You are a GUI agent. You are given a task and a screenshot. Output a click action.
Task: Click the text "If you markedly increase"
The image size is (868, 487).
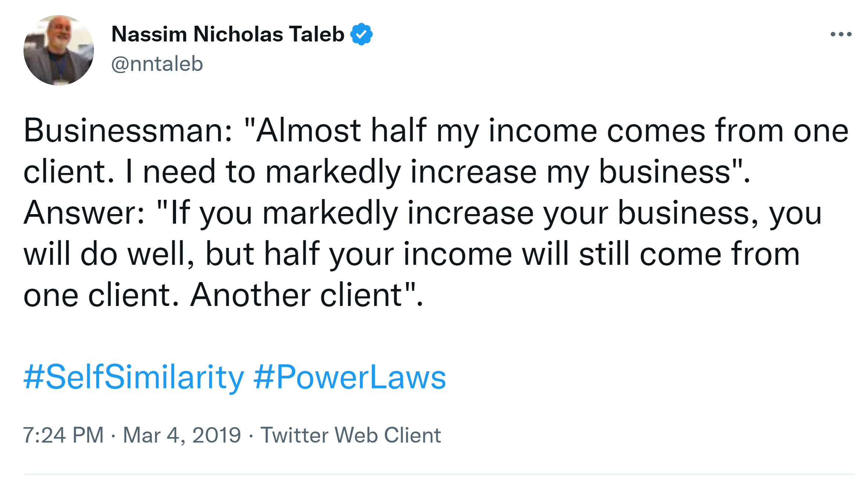pyautogui.click(x=352, y=213)
